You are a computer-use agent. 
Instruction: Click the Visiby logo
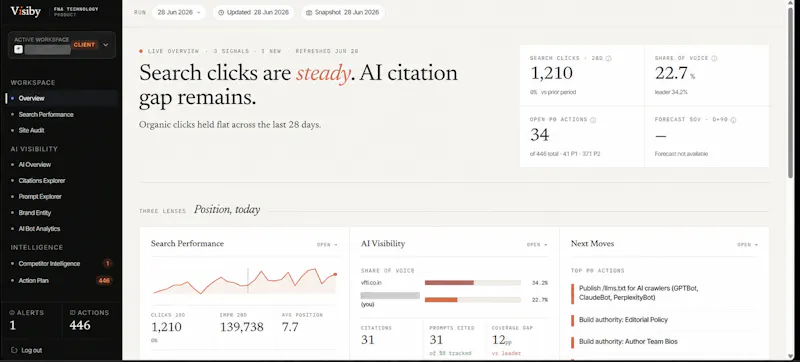tap(25, 11)
